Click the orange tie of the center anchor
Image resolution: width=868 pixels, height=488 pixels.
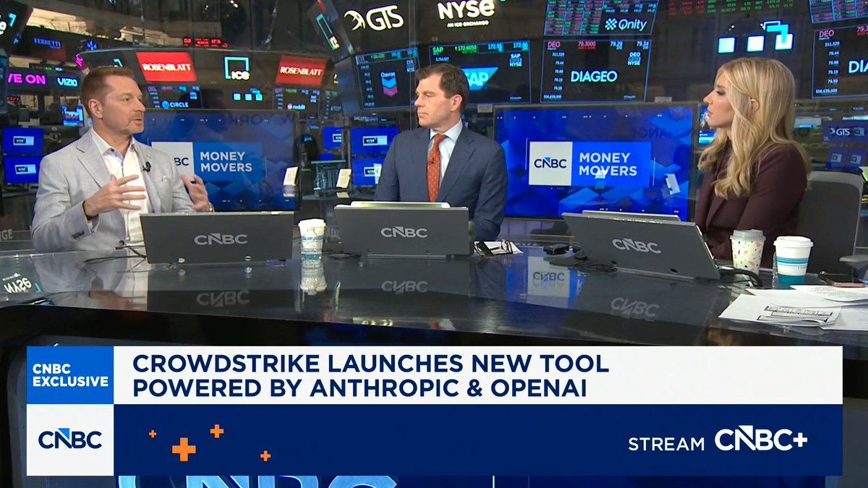[x=434, y=168]
